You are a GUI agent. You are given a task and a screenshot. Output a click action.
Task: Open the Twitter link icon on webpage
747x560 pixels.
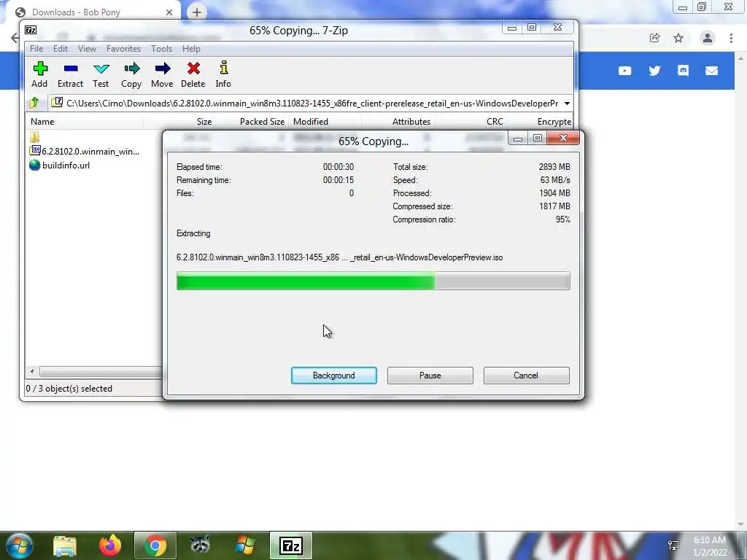point(654,71)
